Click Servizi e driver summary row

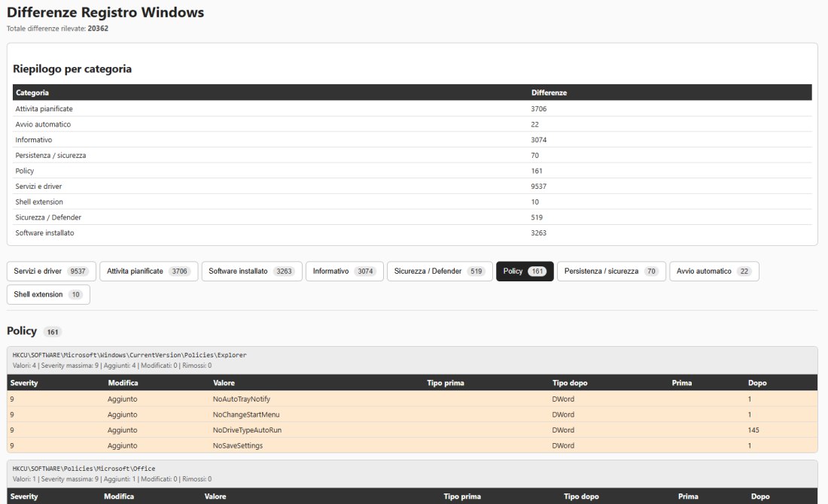tap(412, 187)
